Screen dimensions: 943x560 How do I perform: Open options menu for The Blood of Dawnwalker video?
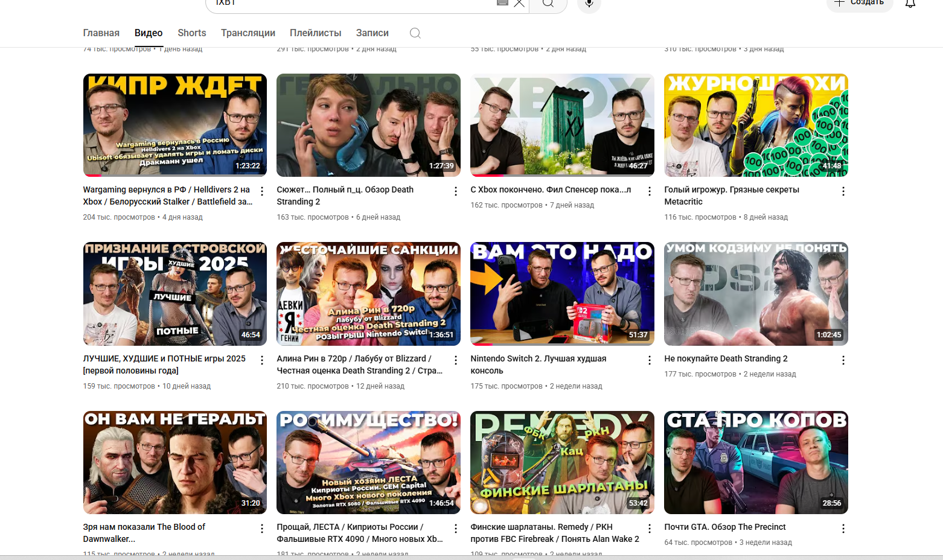click(262, 529)
